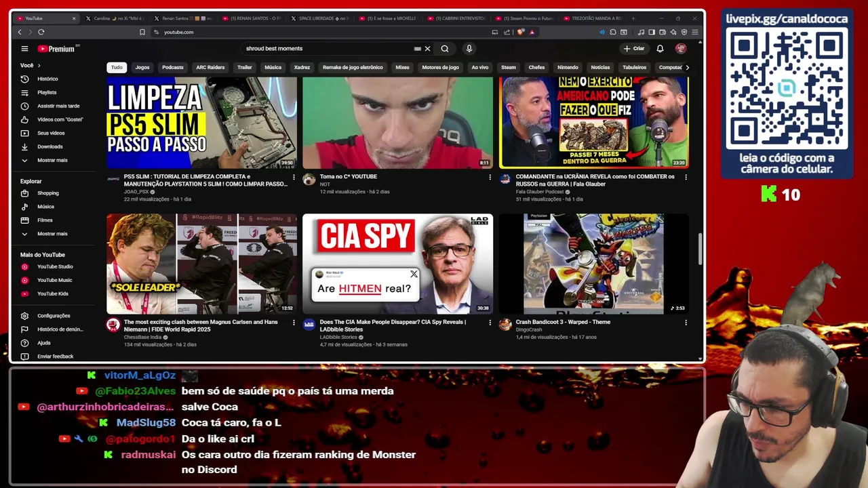Go back with the browser back arrow
Viewport: 868px width, 488px height.
tap(20, 32)
